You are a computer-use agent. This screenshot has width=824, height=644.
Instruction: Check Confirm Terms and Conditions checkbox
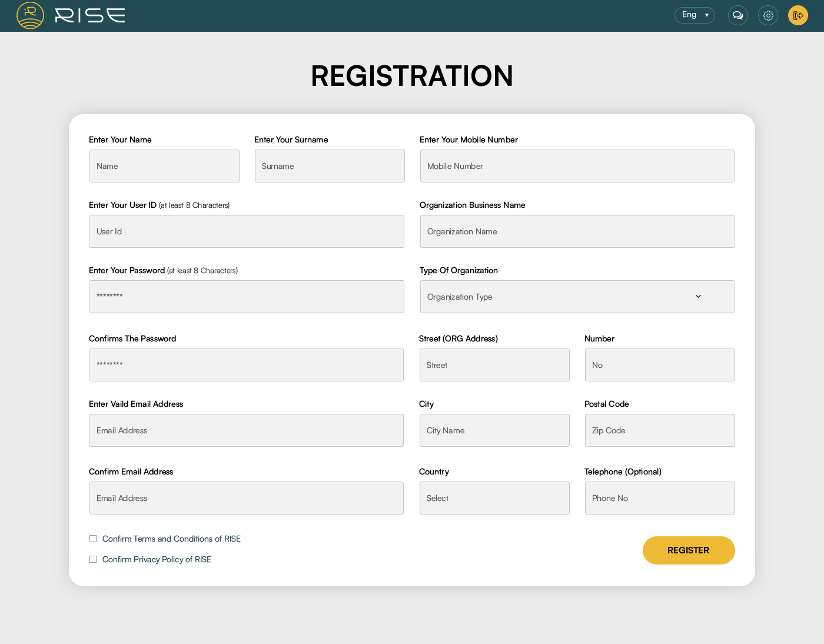[x=93, y=539]
